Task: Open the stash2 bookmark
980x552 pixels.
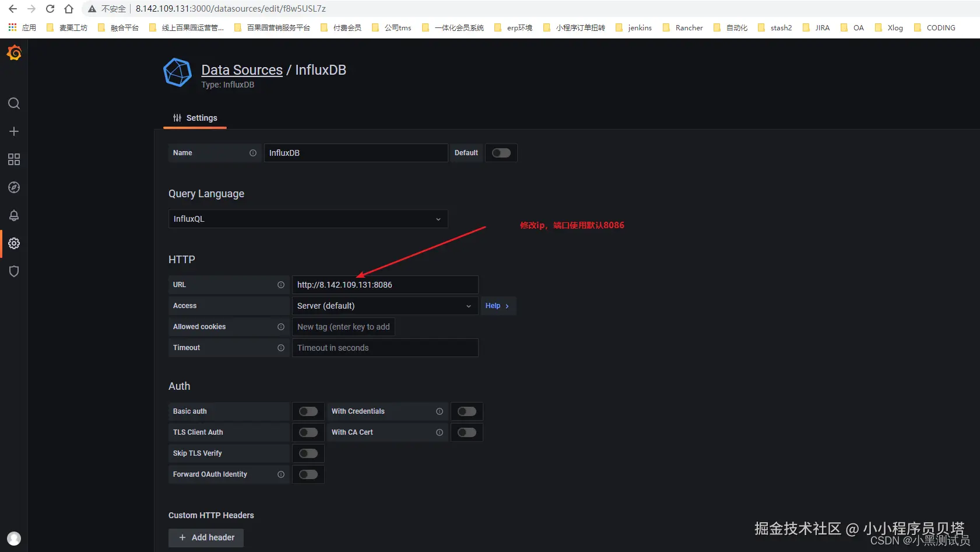Action: 775,27
